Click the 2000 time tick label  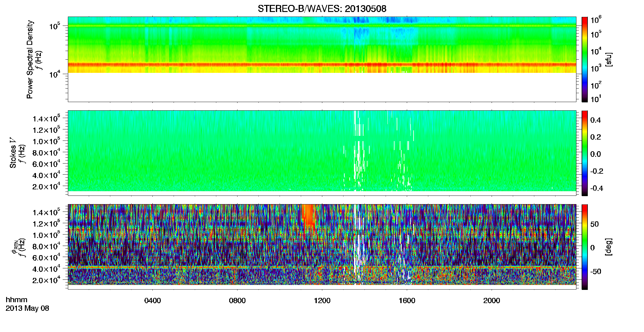click(492, 301)
